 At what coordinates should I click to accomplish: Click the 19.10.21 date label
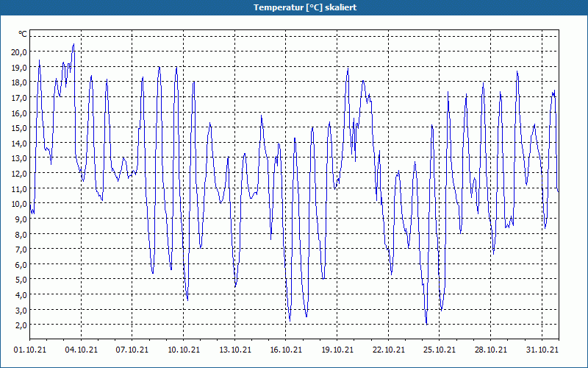point(337,350)
